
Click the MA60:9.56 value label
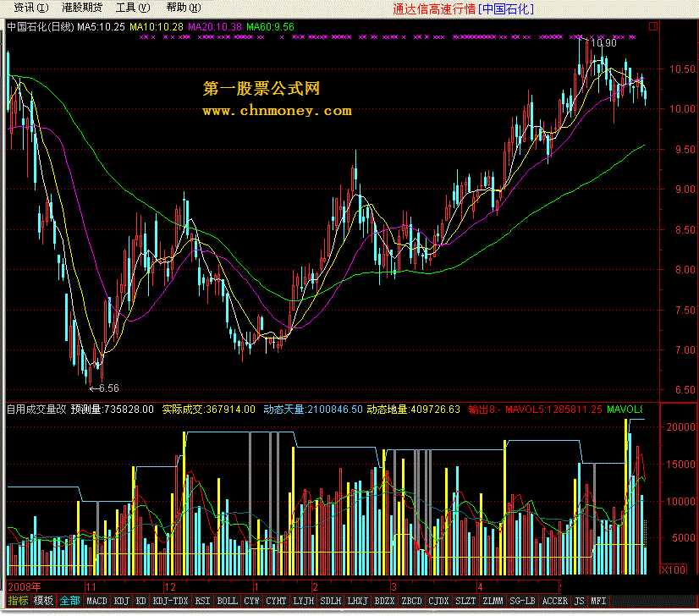[270, 27]
